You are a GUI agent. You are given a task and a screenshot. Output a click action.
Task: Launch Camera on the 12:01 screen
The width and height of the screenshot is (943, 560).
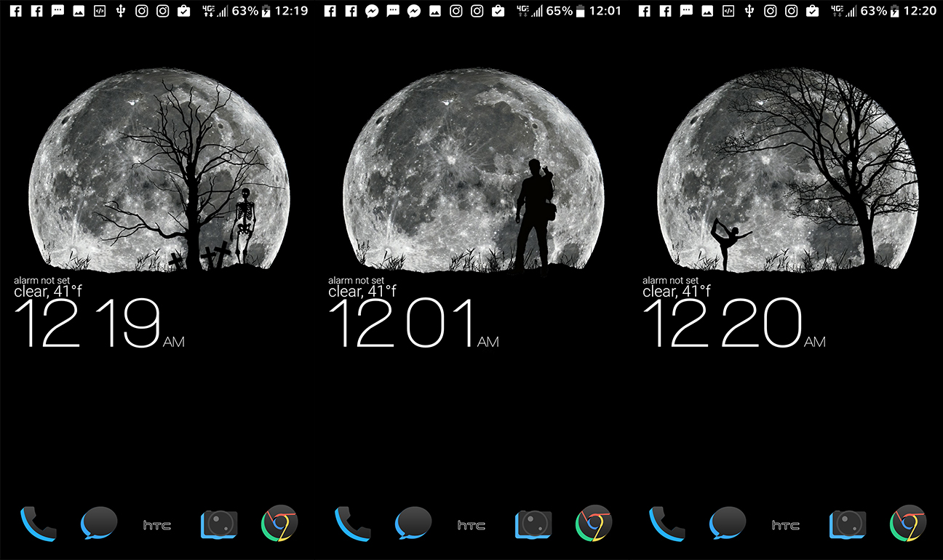tap(534, 524)
